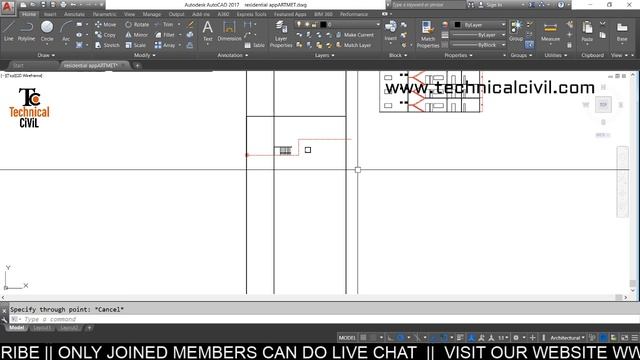Toggle MODEL space in status bar
Screen dimensions: 640x360
click(x=347, y=338)
